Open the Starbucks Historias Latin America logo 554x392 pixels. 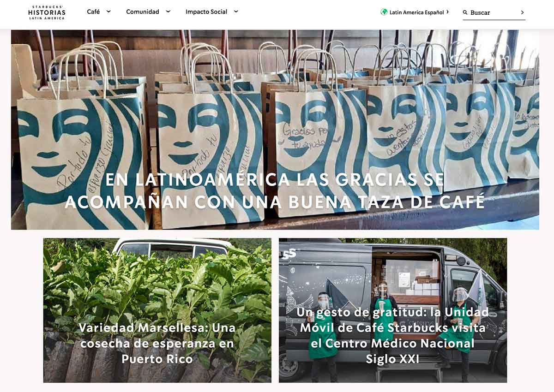tap(47, 12)
